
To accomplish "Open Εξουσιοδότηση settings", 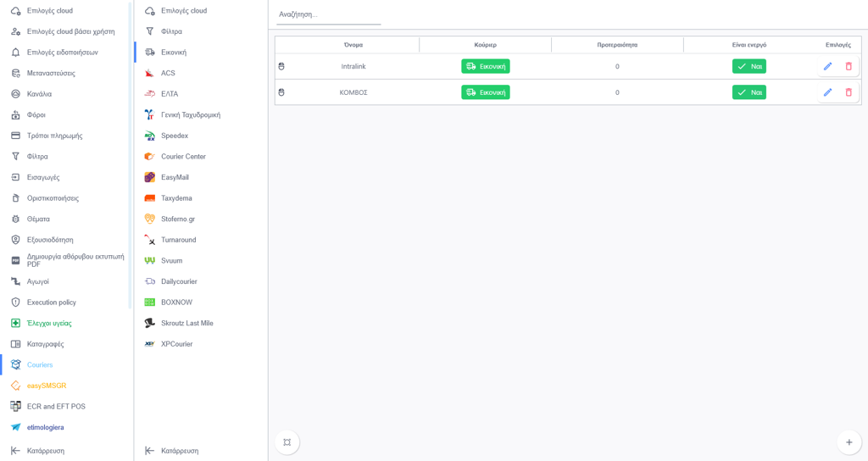I will pyautogui.click(x=50, y=240).
